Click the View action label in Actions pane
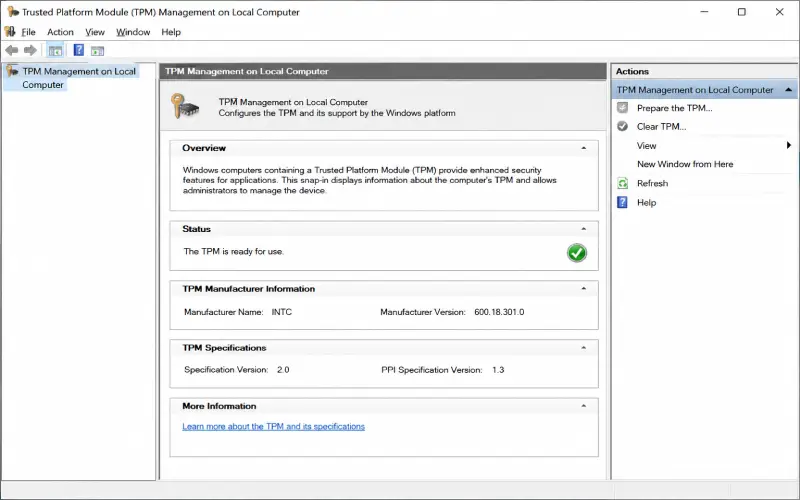The image size is (800, 500). [x=646, y=145]
